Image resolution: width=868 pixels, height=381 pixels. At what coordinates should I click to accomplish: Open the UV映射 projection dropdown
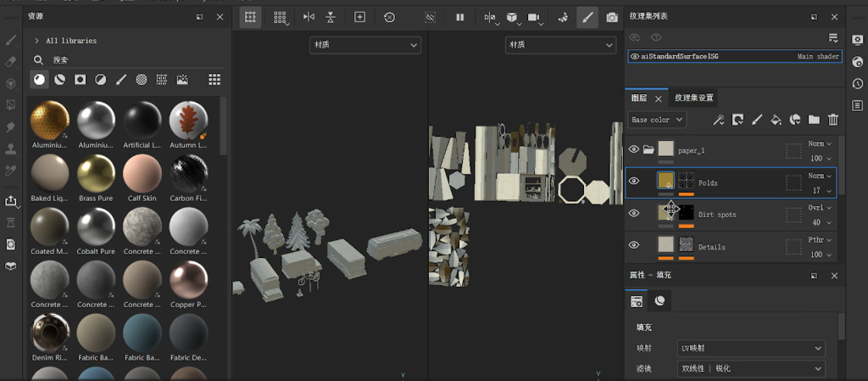(751, 348)
